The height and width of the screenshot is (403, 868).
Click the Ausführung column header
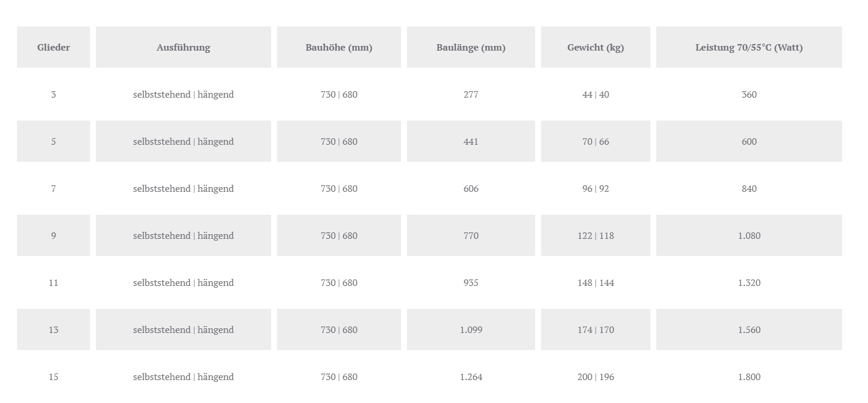(x=183, y=48)
